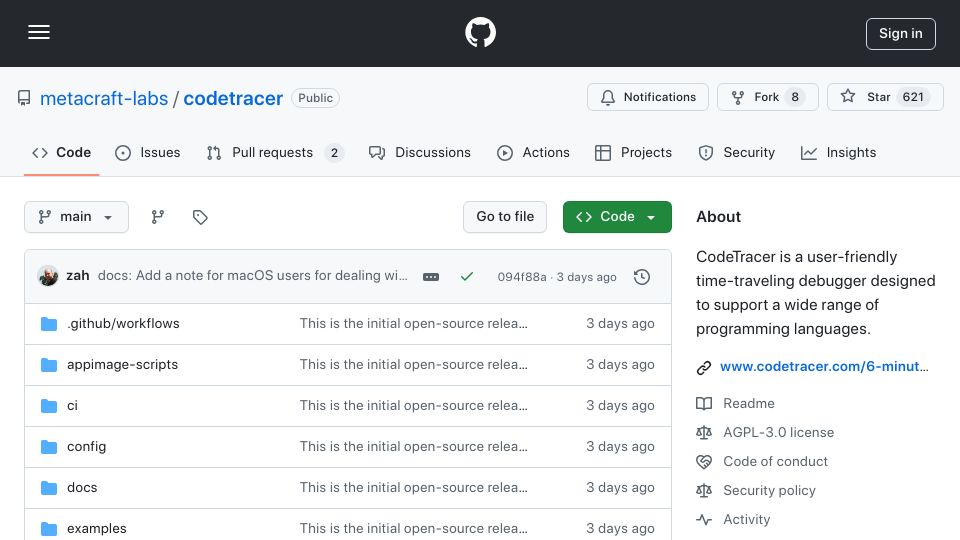
Task: Click the link chain icon in About
Action: point(704,367)
